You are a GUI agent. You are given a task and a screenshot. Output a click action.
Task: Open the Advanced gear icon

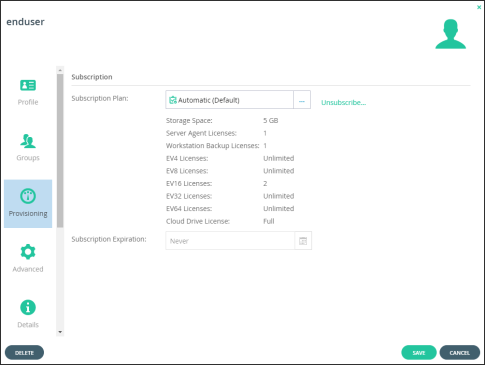coord(28,252)
